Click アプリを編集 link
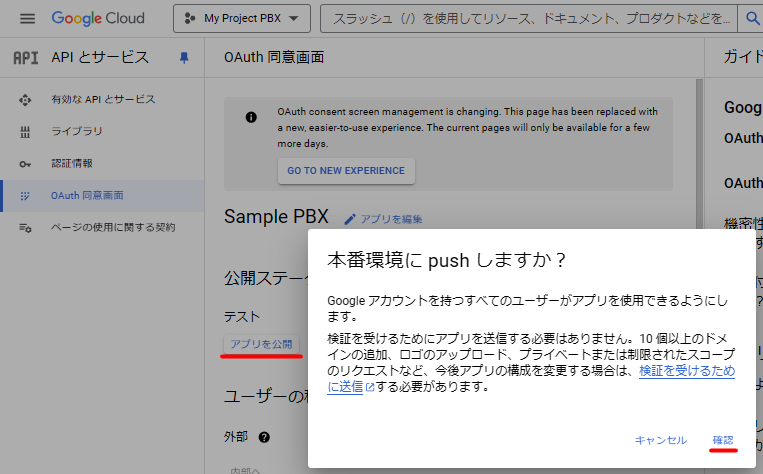The width and height of the screenshot is (763, 474). pyautogui.click(x=391, y=219)
